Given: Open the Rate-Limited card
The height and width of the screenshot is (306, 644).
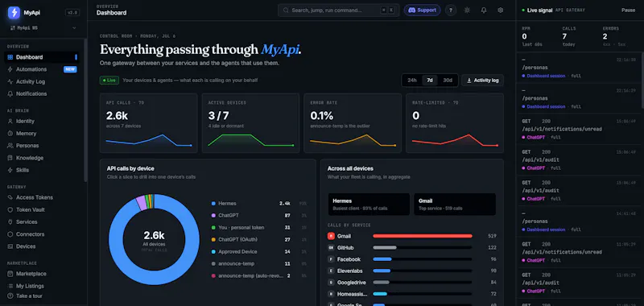Looking at the screenshot, I should point(455,123).
